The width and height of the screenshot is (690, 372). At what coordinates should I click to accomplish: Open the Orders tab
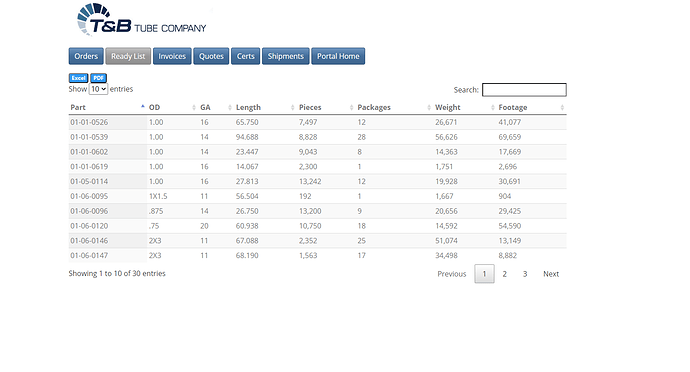[x=86, y=56]
